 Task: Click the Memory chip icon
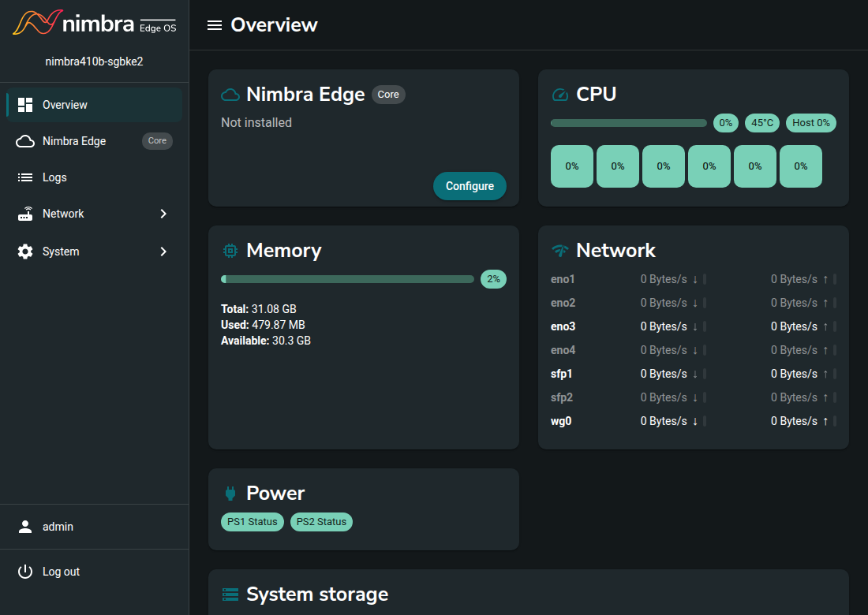coord(230,251)
